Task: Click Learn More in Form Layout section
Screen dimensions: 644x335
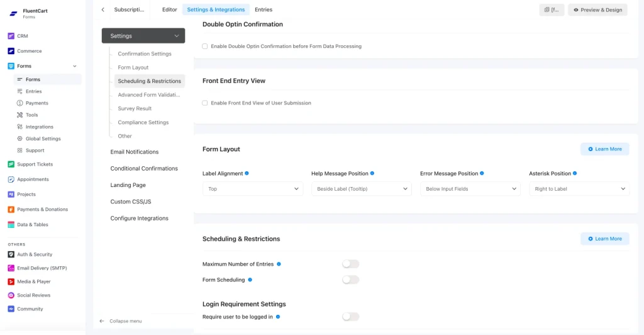Action: (605, 149)
